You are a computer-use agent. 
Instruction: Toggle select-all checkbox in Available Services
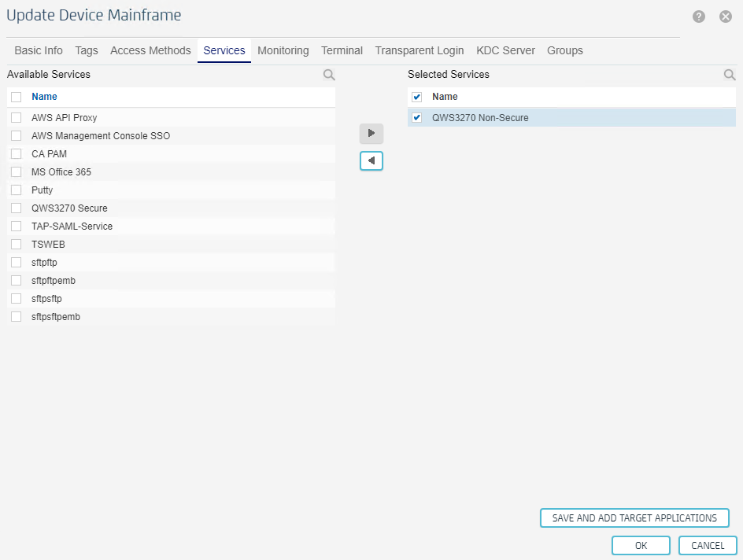click(16, 97)
